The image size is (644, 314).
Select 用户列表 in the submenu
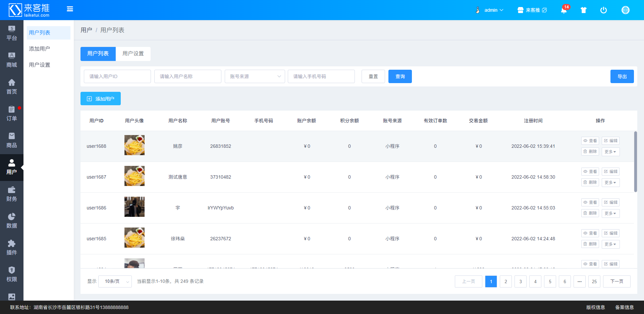coord(49,33)
